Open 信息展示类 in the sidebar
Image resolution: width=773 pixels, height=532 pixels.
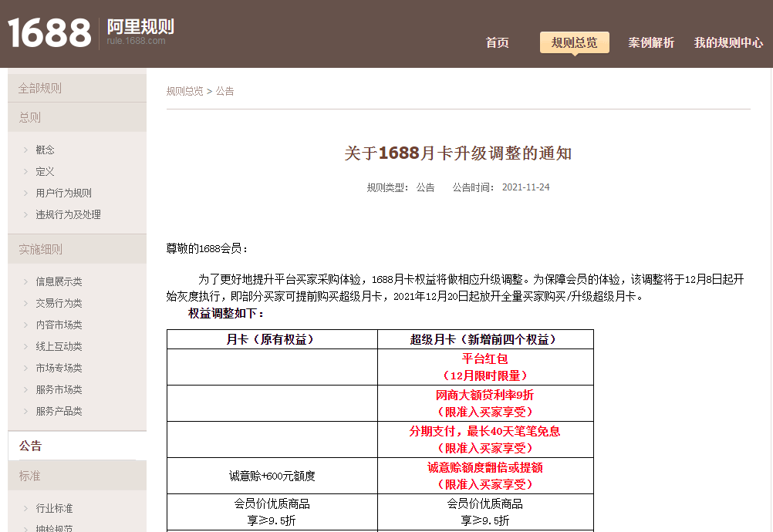pos(59,281)
